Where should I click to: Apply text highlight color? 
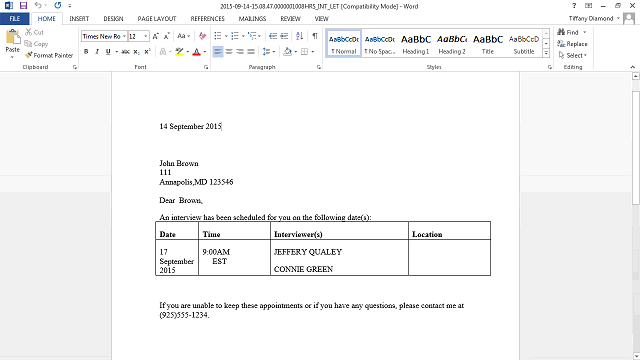[x=179, y=52]
